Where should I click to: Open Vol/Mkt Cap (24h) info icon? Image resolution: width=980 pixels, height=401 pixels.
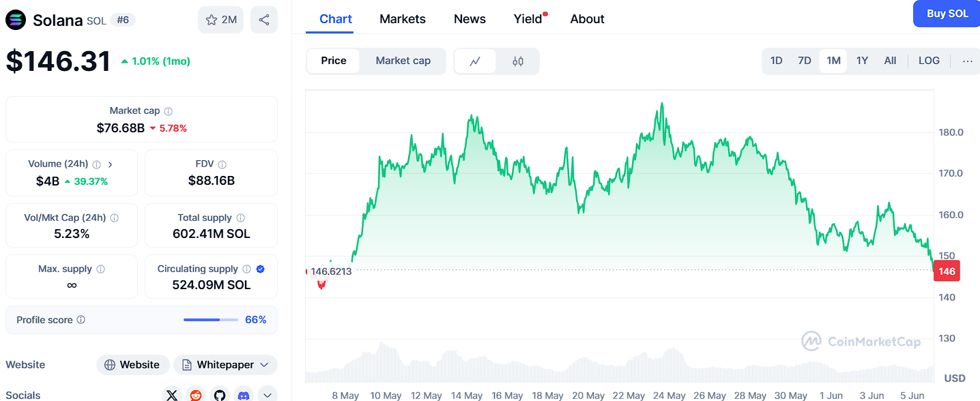(x=115, y=218)
